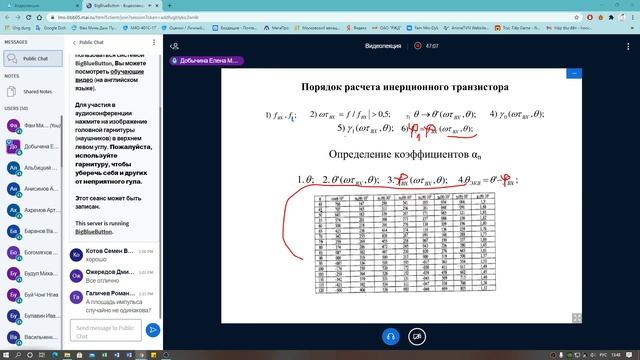This screenshot has height=360, width=640.
Task: Launch Microsoft Edge from the taskbar
Action: click(55, 355)
